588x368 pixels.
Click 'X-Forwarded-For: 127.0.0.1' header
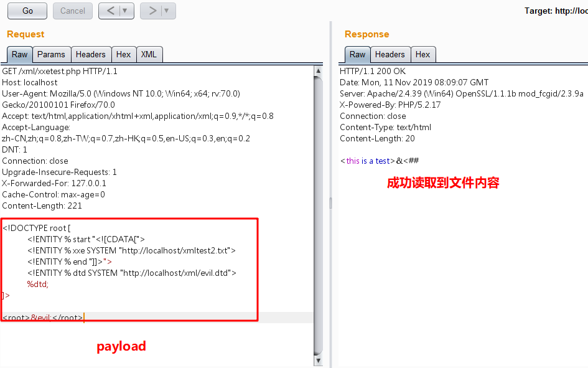(54, 184)
